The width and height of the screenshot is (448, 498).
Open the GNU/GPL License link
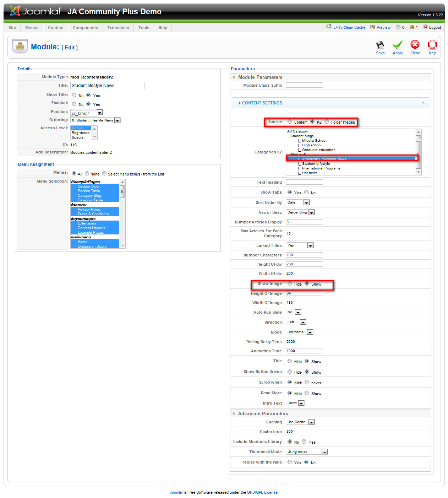tap(262, 492)
